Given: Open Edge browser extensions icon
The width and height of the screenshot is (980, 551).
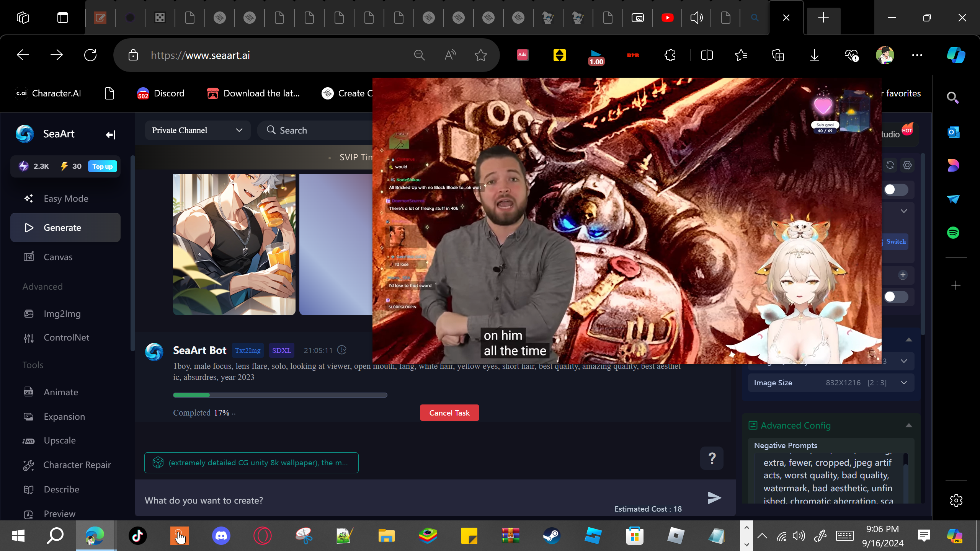Looking at the screenshot, I should tap(670, 55).
